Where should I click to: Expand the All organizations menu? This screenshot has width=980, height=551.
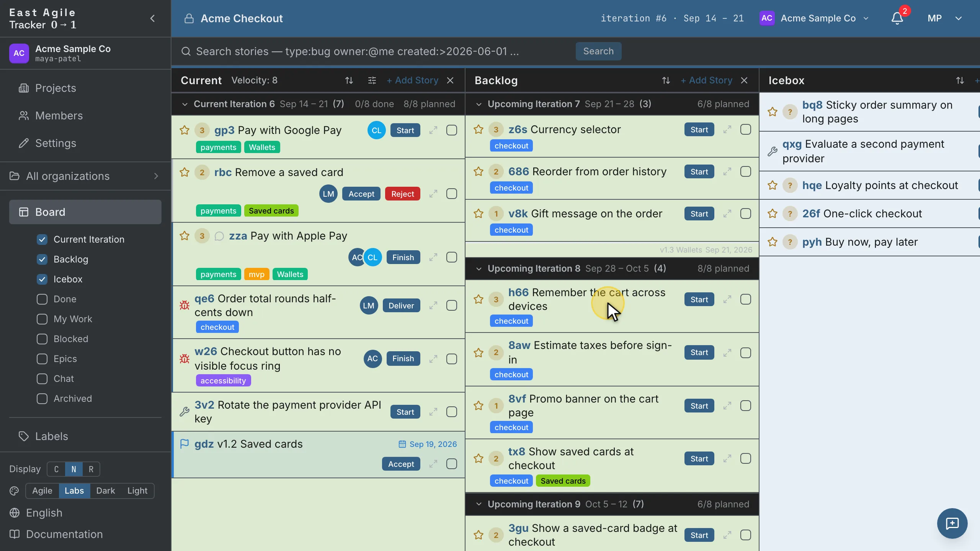pyautogui.click(x=85, y=176)
